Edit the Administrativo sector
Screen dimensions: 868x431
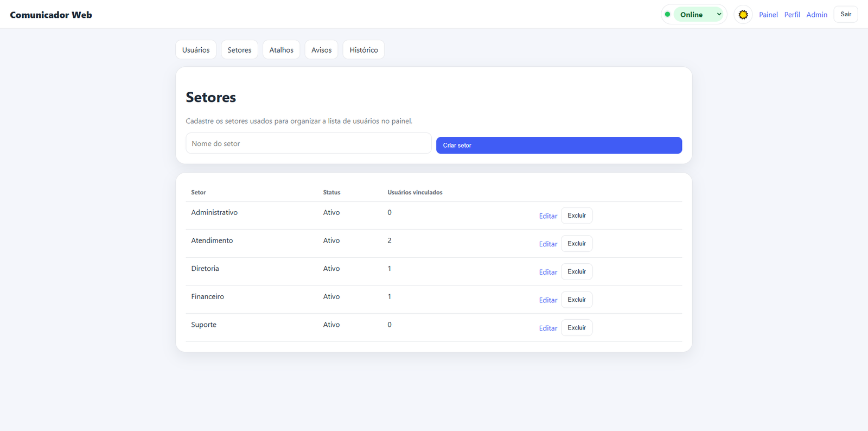548,216
